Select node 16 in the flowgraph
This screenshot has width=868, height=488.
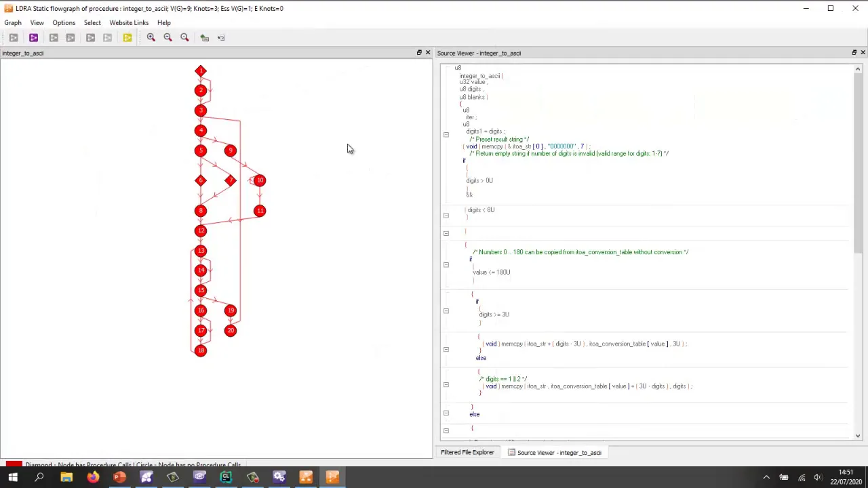point(200,310)
